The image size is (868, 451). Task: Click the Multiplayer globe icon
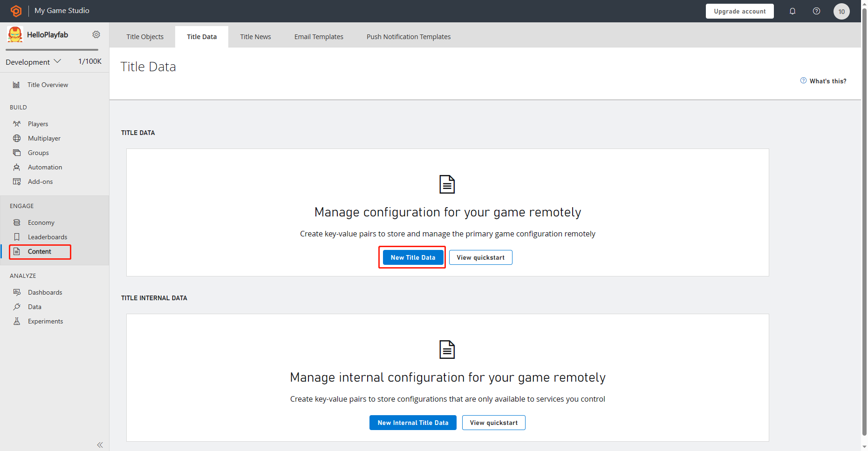pos(17,138)
